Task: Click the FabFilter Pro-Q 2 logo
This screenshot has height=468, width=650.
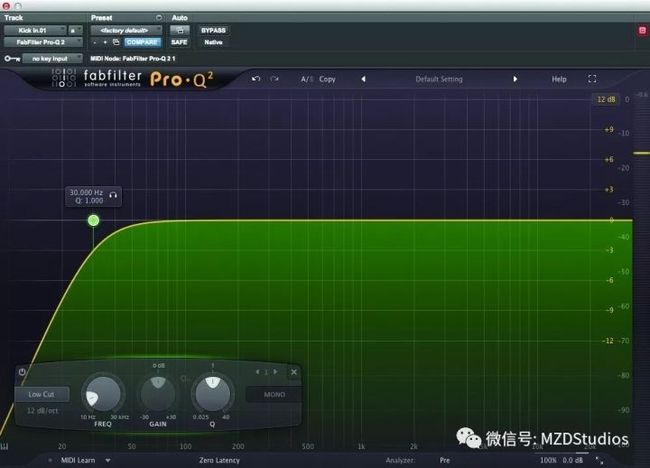Action: pos(133,78)
